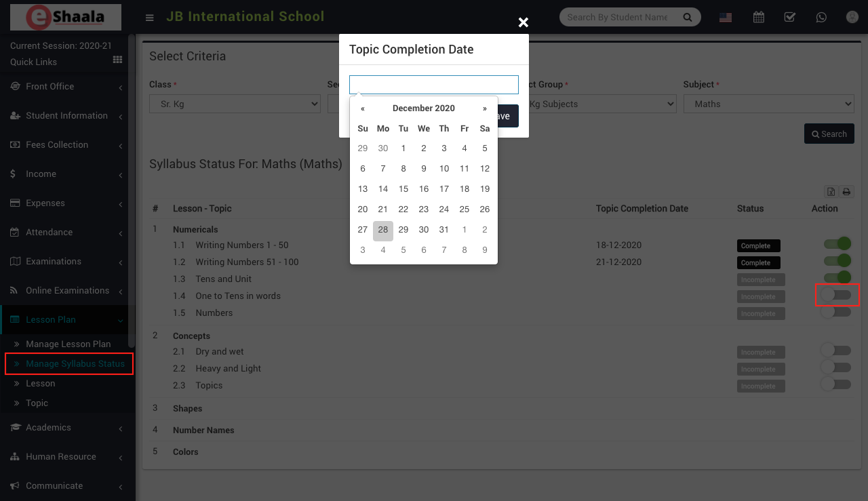Click the WhatsApp icon in header
868x501 pixels.
(821, 17)
